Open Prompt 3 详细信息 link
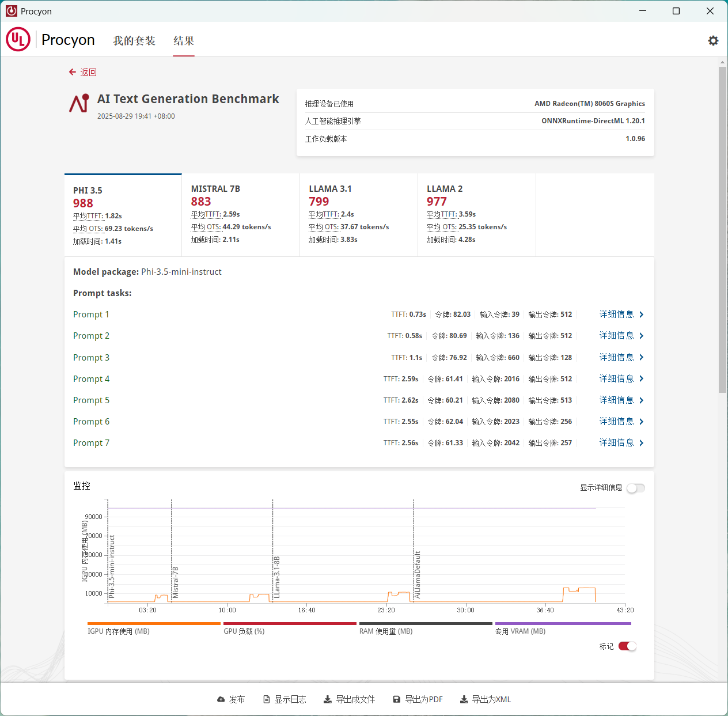The width and height of the screenshot is (728, 716). coord(616,357)
